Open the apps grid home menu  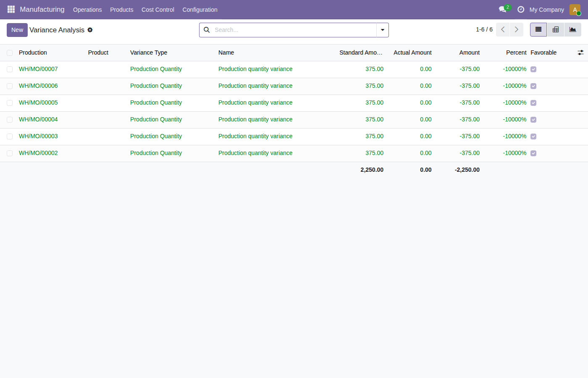11,9
